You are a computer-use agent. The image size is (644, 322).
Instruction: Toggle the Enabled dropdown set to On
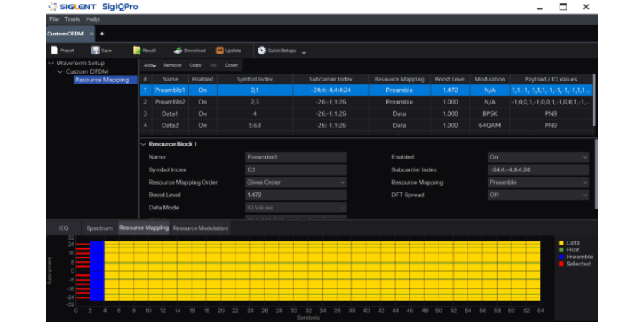point(538,157)
